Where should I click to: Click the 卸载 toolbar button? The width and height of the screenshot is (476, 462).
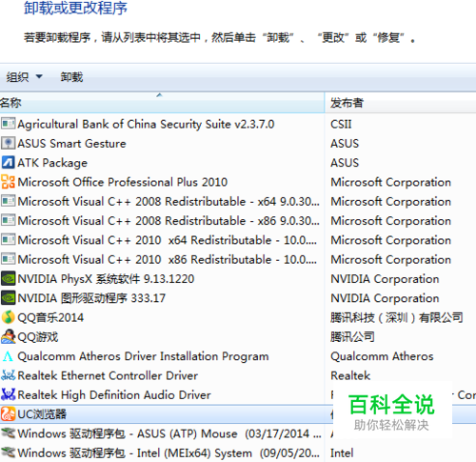(71, 77)
